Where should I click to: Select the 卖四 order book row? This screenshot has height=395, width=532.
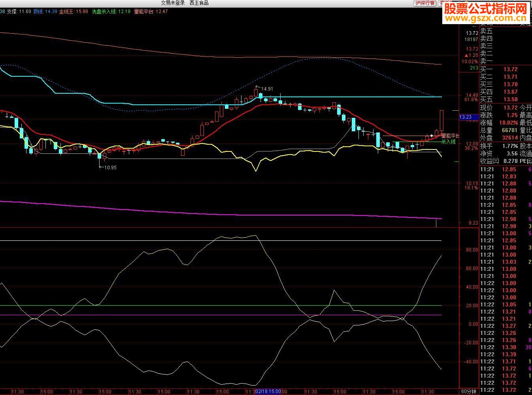(x=505, y=38)
